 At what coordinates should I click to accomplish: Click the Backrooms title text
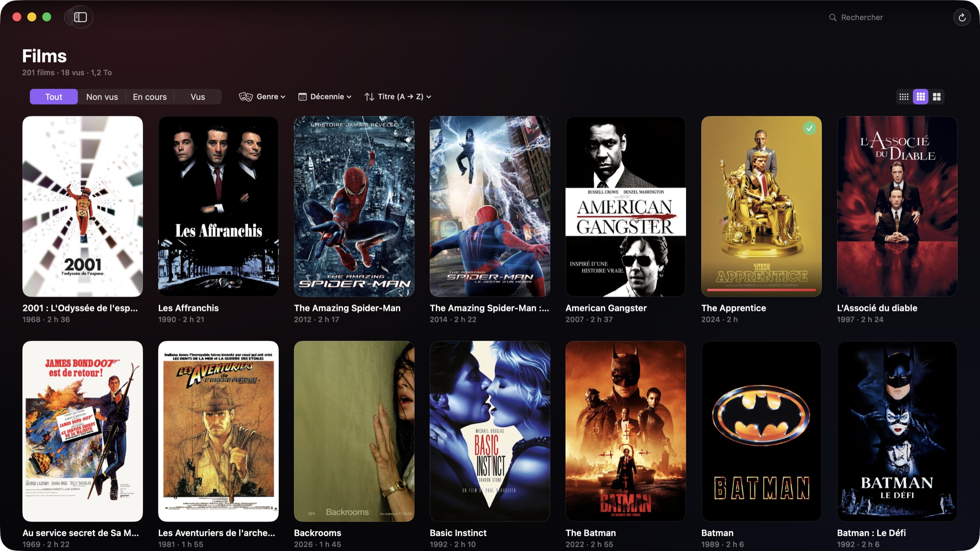tap(317, 533)
